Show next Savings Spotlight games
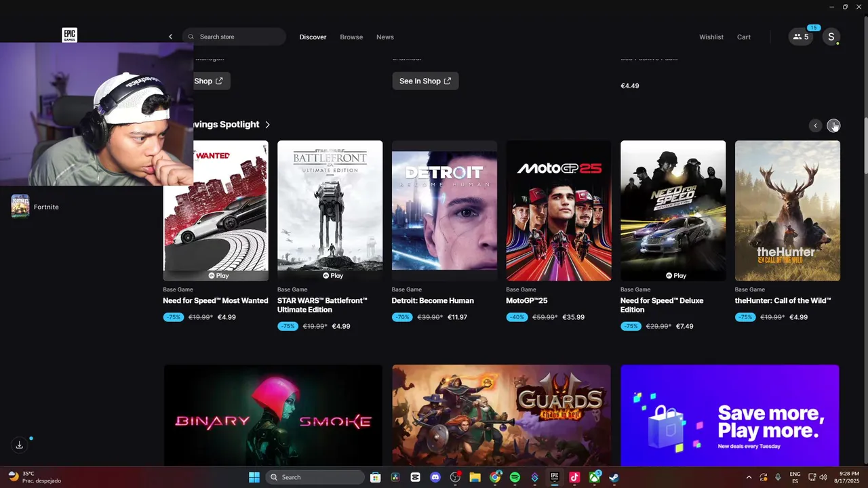This screenshot has height=488, width=868. click(833, 125)
